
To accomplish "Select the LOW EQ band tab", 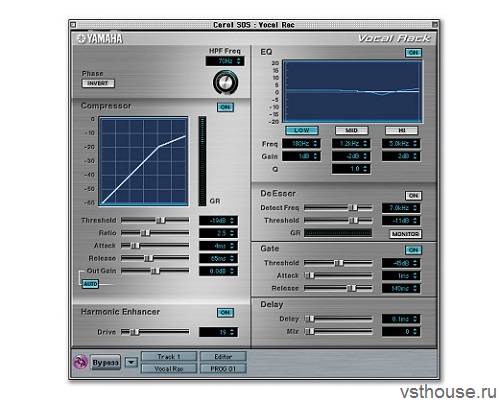I will [x=302, y=130].
